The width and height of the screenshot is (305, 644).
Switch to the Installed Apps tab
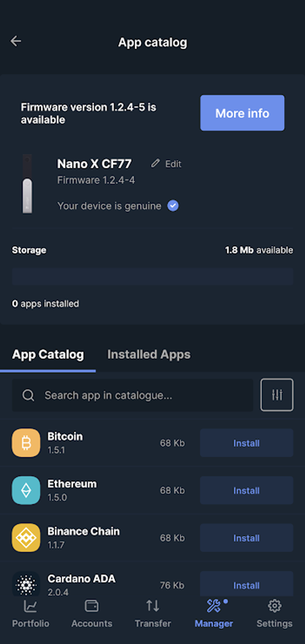148,354
